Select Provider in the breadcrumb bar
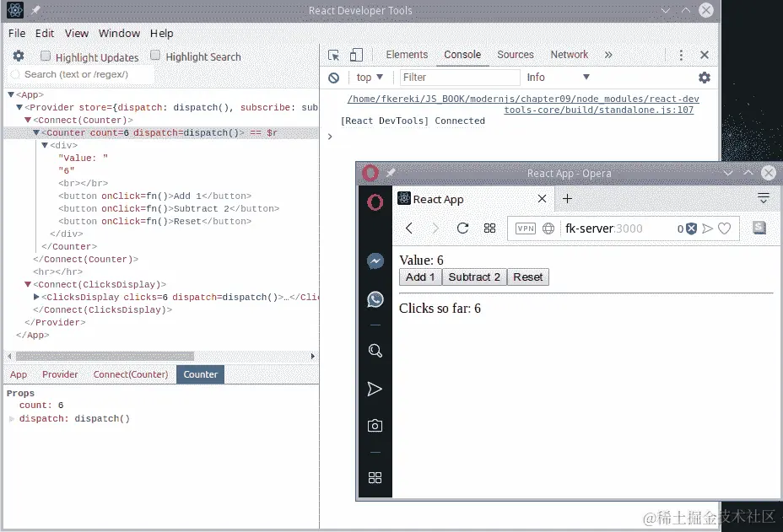783x532 pixels. pos(60,375)
